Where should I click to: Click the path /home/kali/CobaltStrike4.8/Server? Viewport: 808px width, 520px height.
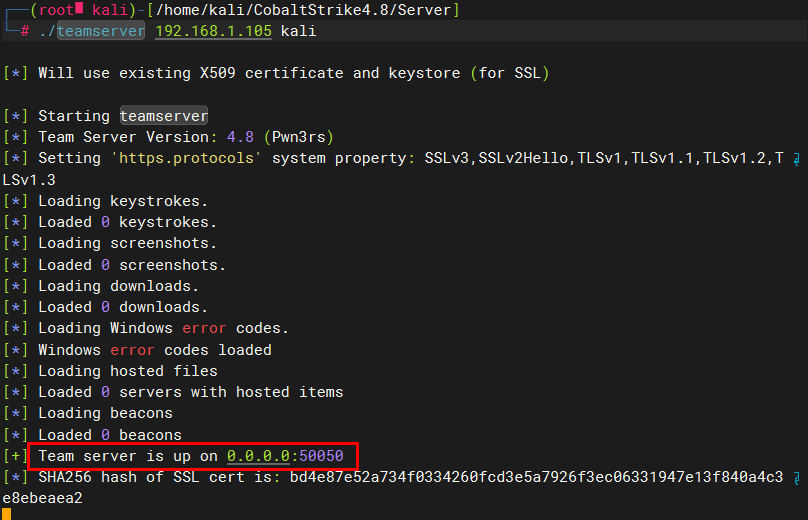tap(304, 10)
